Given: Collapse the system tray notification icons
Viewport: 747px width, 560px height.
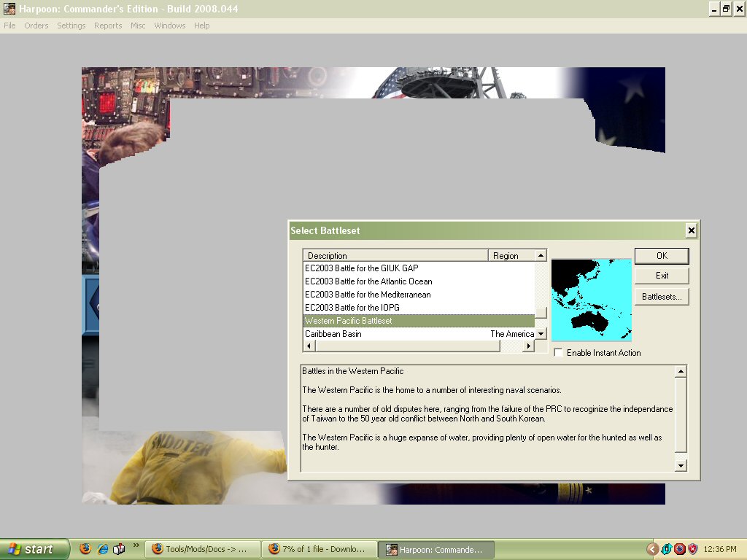Looking at the screenshot, I should 652,549.
